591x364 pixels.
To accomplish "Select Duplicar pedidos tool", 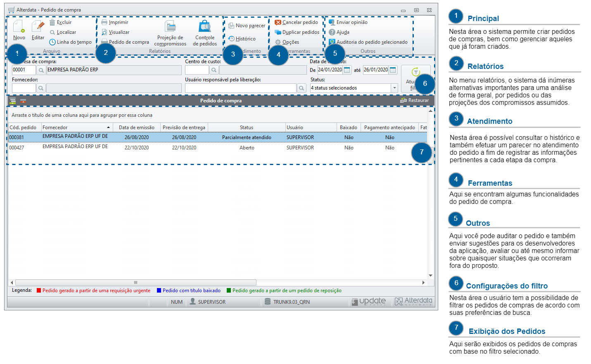I will coord(297,32).
